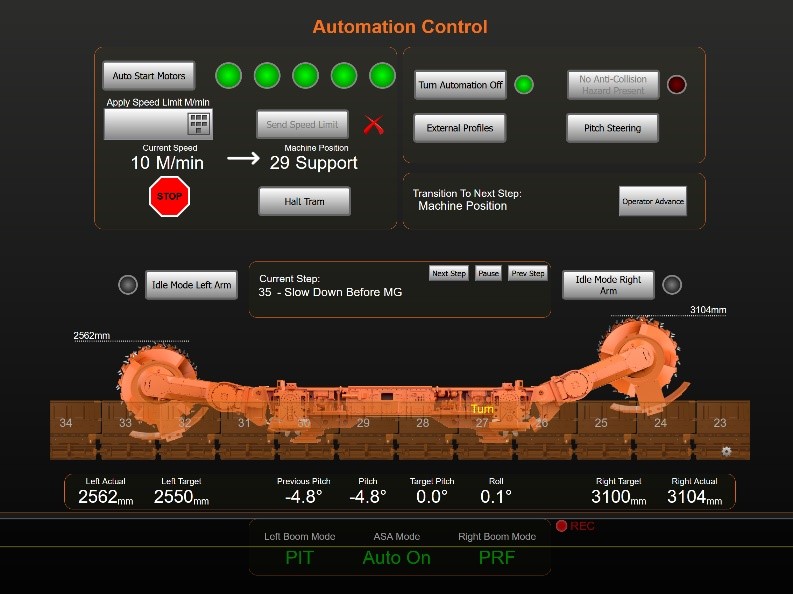Viewport: 793px width, 594px height.
Task: Click the fifth green motor status light
Action: point(382,76)
